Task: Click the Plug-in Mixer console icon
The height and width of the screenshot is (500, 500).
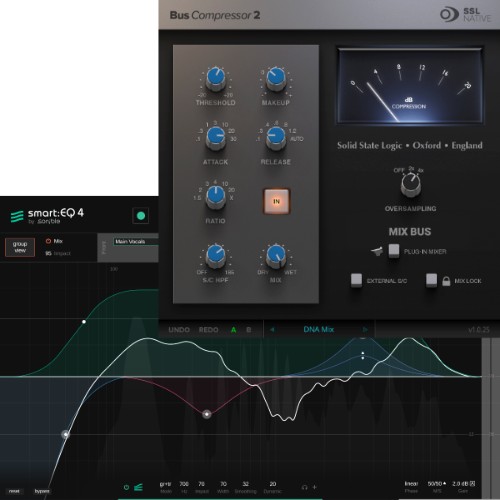Action: (377, 251)
